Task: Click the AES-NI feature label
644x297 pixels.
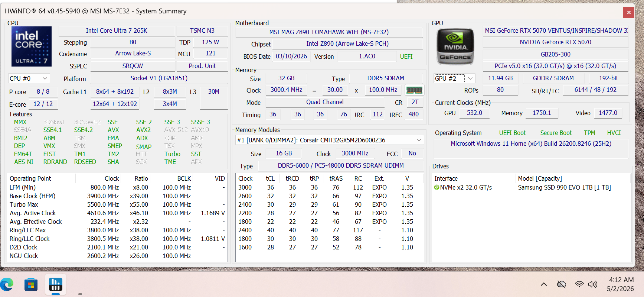Action: (24, 162)
